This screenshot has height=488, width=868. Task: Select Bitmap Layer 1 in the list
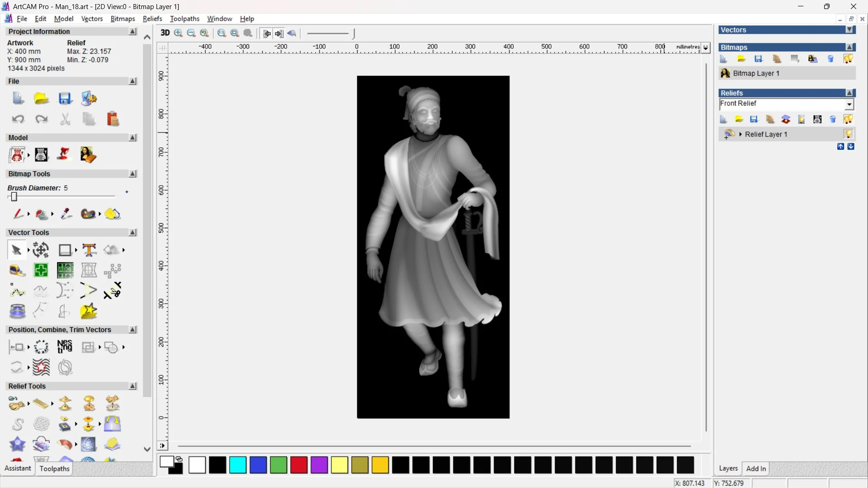pyautogui.click(x=756, y=73)
